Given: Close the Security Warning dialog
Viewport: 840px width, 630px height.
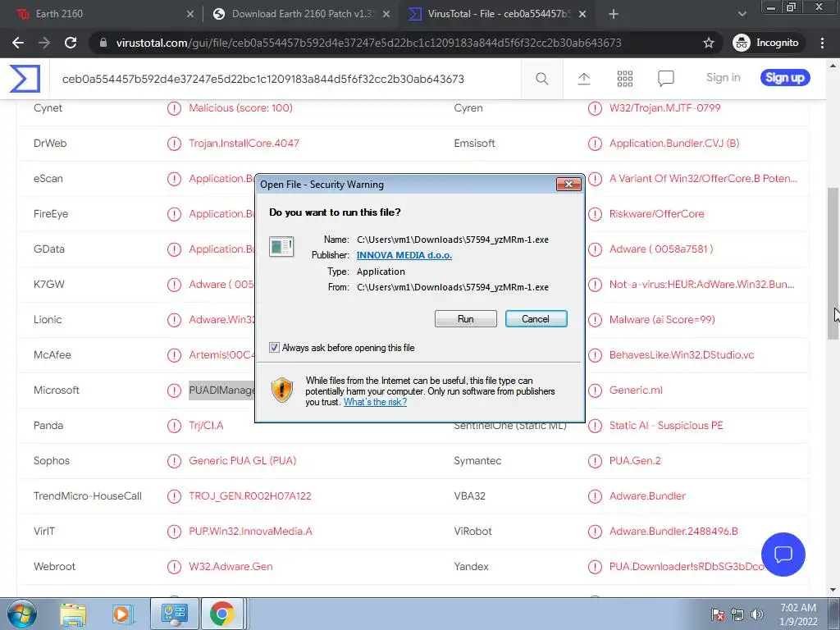Looking at the screenshot, I should [568, 185].
